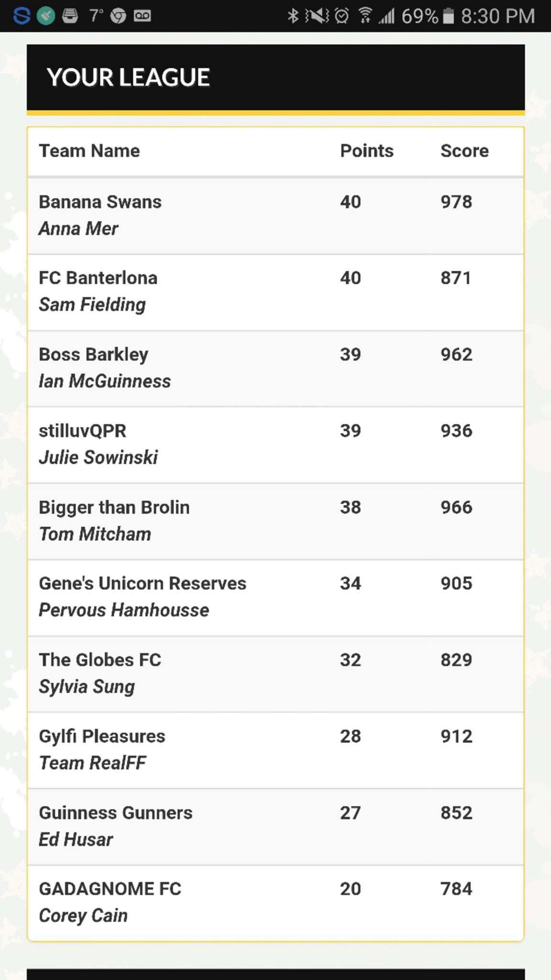
Task: Open the FC Banterlona team row
Action: pos(275,292)
